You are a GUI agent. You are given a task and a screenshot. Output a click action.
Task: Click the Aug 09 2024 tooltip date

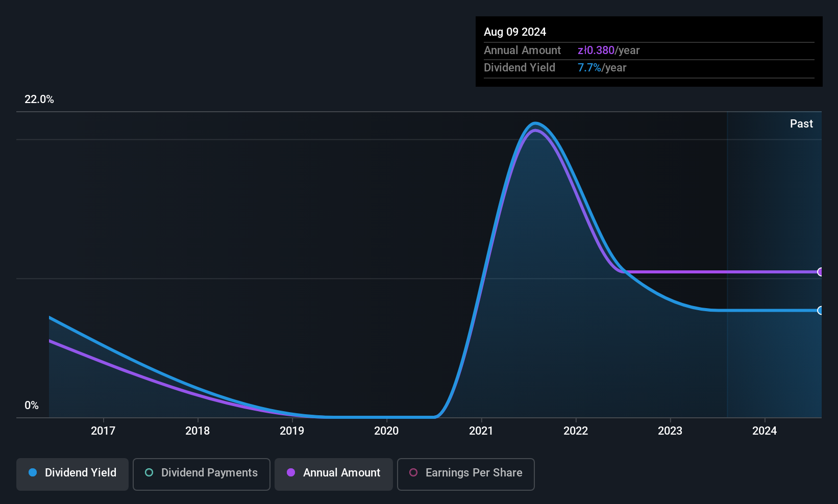click(515, 32)
